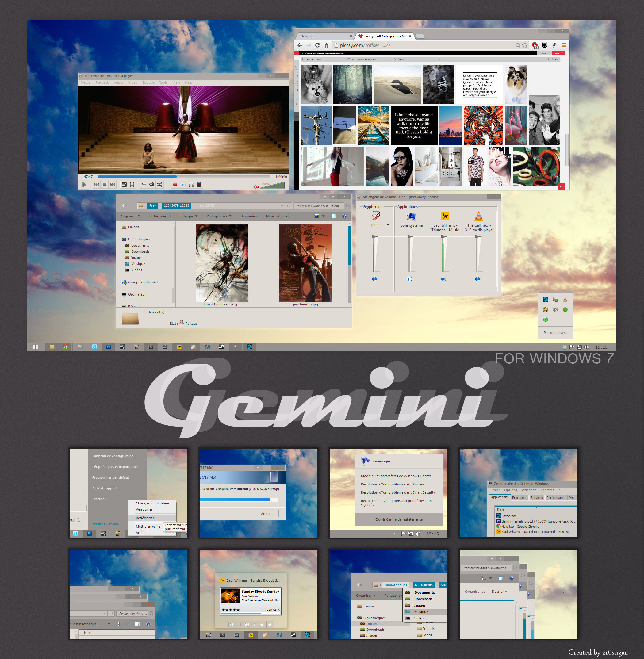Reload the piccsy page in Chrome
The width and height of the screenshot is (644, 659).
(317, 45)
